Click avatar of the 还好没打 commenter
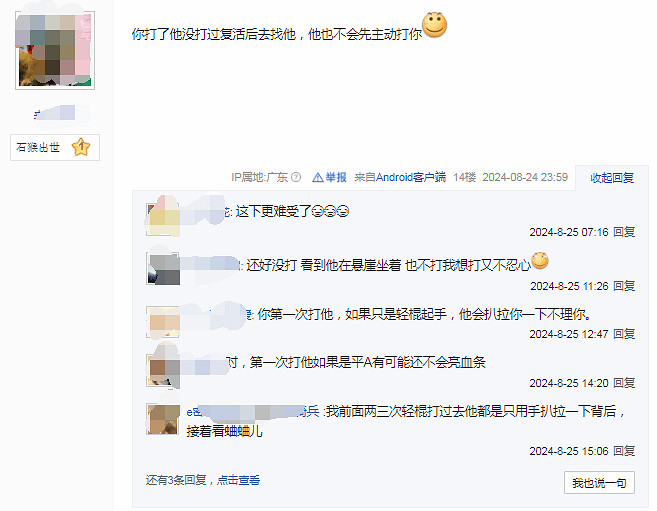This screenshot has height=511, width=657. 163,268
